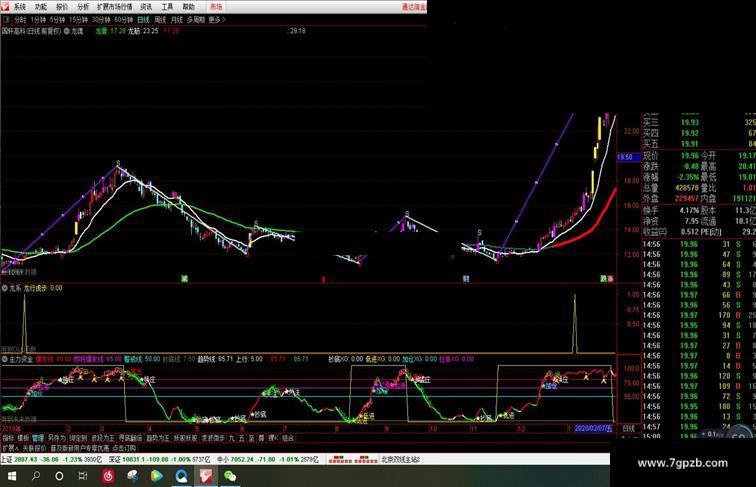Select the 五 template button
This screenshot has height=487, width=756.
pos(242,438)
